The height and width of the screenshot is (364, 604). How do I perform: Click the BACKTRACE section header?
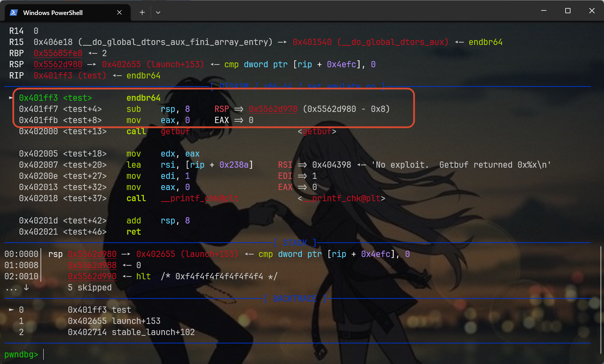[x=295, y=299]
